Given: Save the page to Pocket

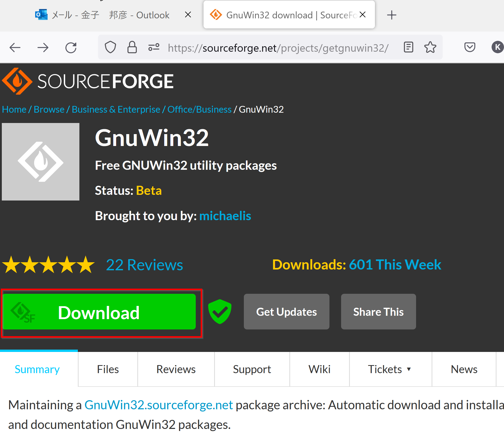Looking at the screenshot, I should [470, 47].
